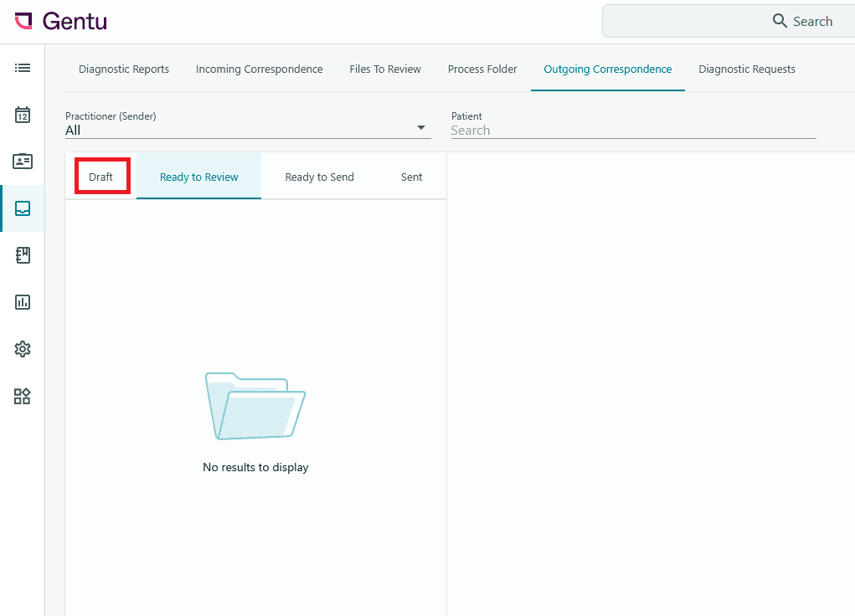Screen dimensions: 855x616
Task: Open the Practitioner dropdown showing All
Action: click(248, 131)
